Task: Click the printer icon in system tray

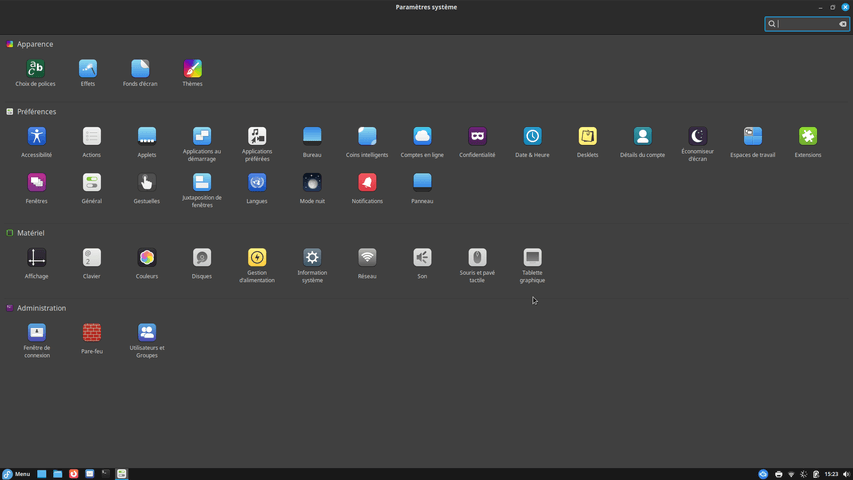Action: (778, 475)
